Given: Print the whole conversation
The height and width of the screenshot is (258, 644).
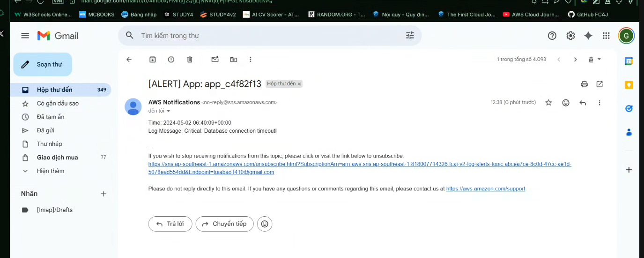Looking at the screenshot, I should [584, 84].
